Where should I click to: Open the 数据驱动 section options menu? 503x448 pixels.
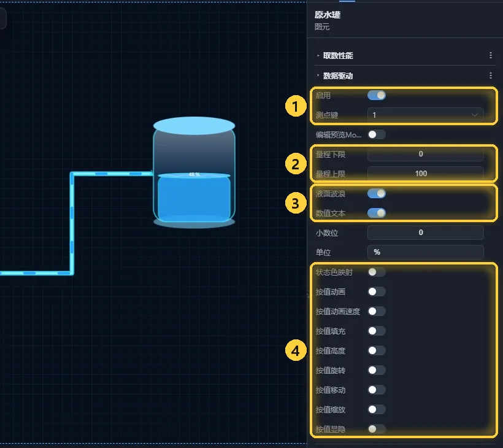tap(491, 75)
